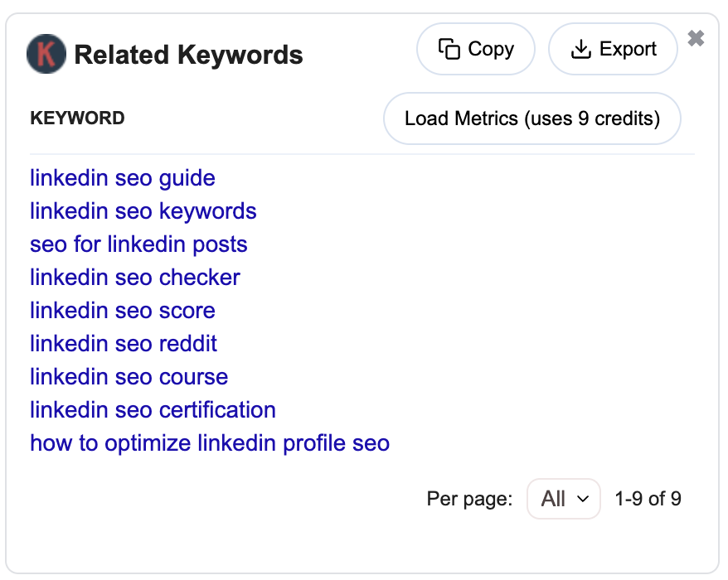Click how to optimize linkedin profile seo

pyautogui.click(x=210, y=443)
